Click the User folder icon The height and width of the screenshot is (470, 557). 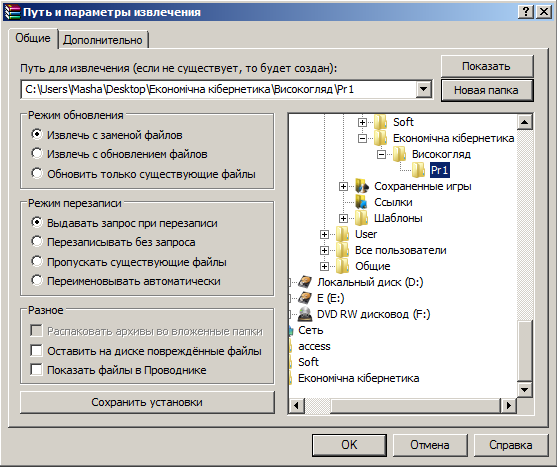click(x=342, y=234)
